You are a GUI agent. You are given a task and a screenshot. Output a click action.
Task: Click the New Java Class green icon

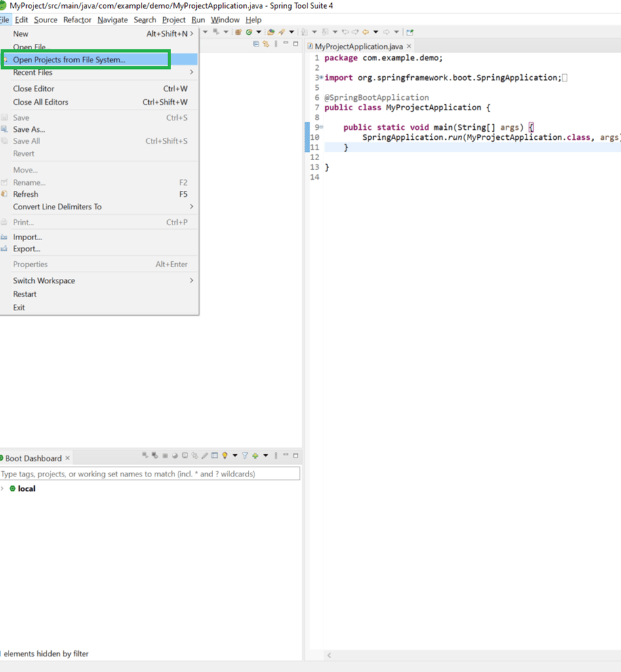[x=249, y=32]
